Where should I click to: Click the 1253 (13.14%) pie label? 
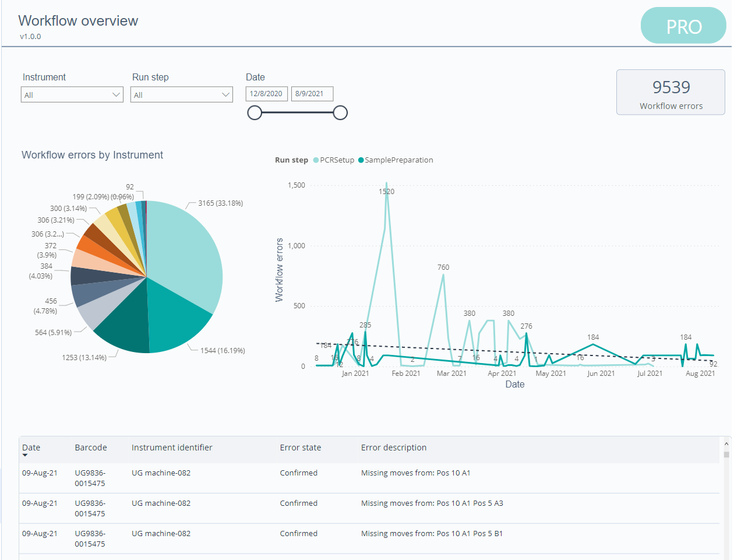(84, 358)
